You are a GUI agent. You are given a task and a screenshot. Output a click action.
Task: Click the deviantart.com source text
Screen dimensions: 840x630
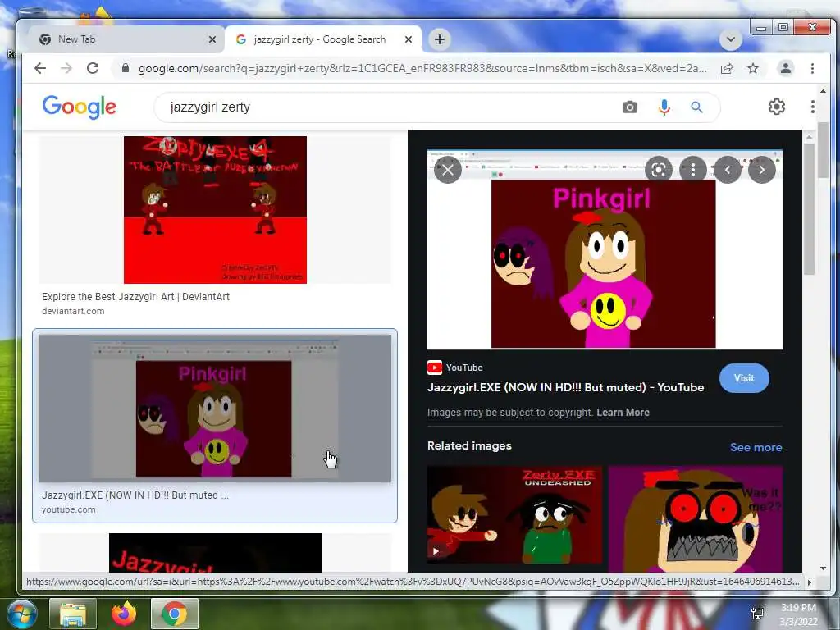click(73, 311)
